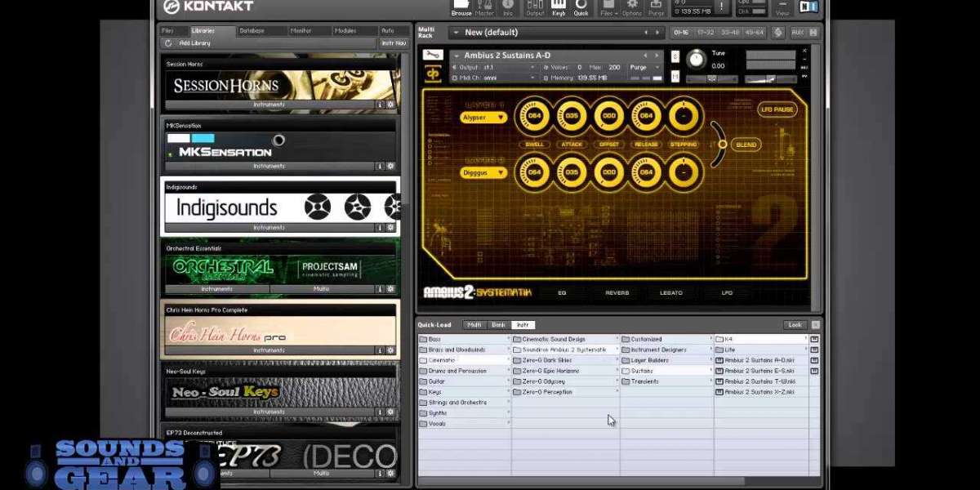Toggle the EQ section button

pos(562,292)
